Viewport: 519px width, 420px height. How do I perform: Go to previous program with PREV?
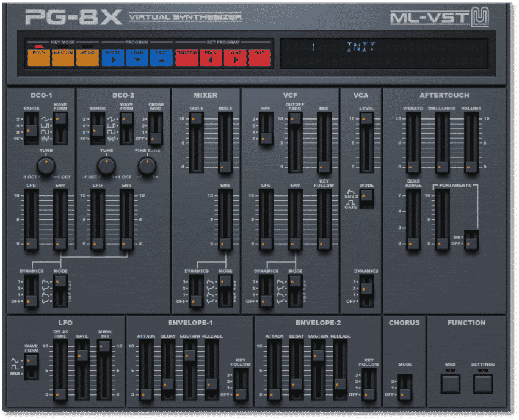click(x=211, y=57)
